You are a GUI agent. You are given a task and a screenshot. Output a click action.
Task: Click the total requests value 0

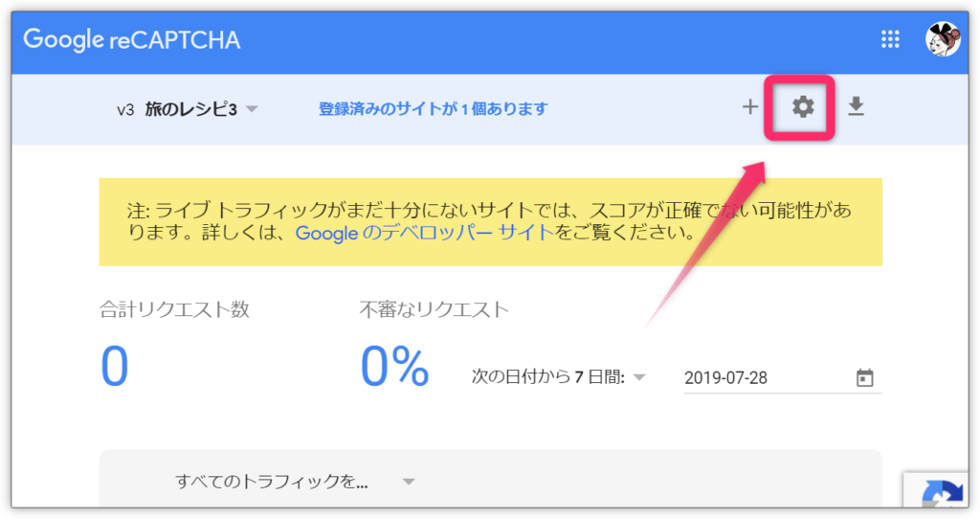114,367
